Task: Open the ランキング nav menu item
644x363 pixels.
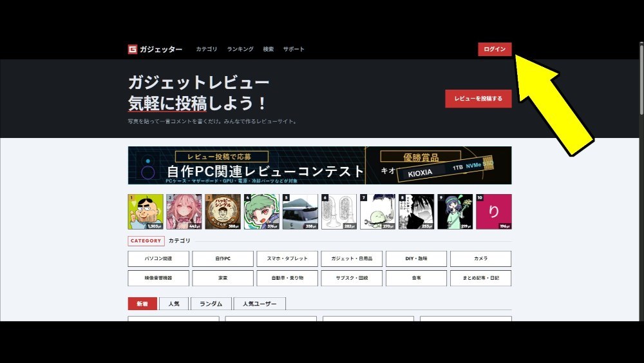Action: coord(240,49)
